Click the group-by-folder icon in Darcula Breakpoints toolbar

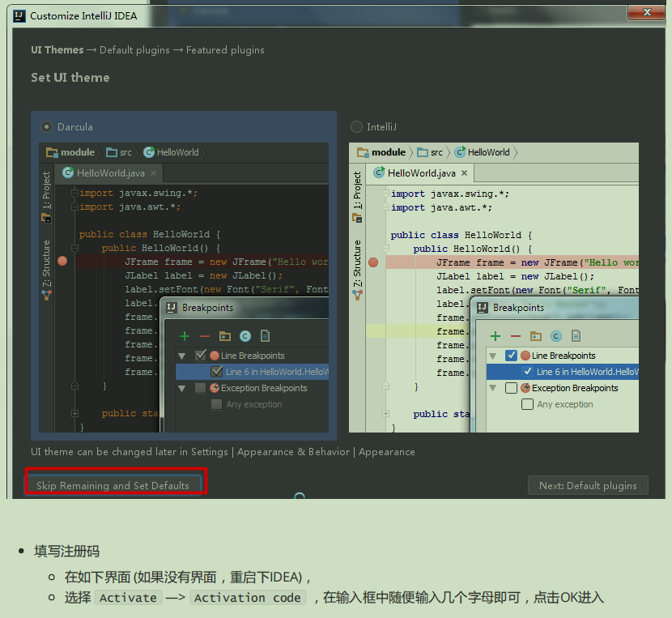pos(225,336)
